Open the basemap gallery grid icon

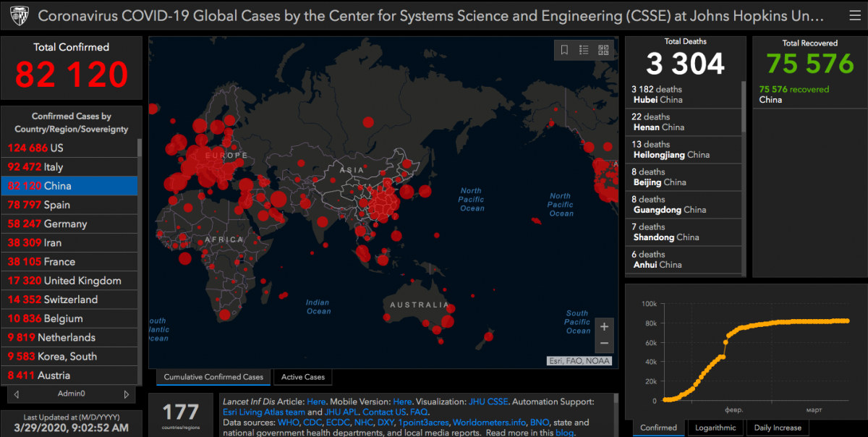(603, 50)
